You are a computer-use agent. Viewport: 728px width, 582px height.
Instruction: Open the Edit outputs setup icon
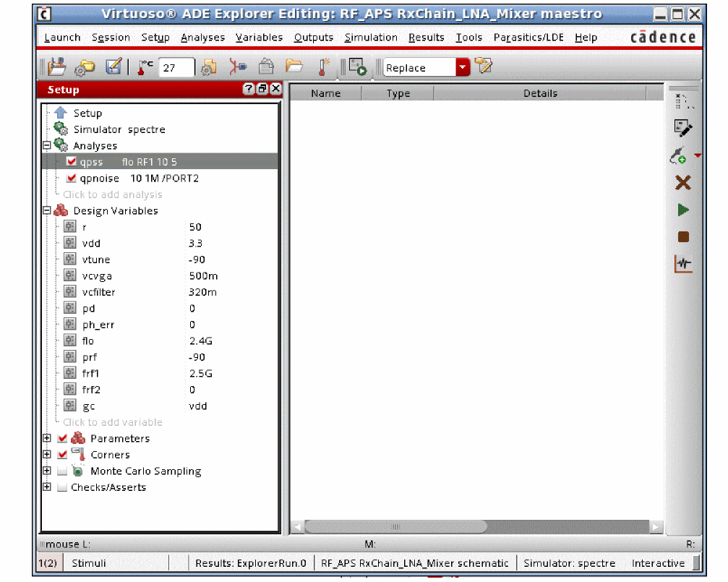(x=683, y=127)
